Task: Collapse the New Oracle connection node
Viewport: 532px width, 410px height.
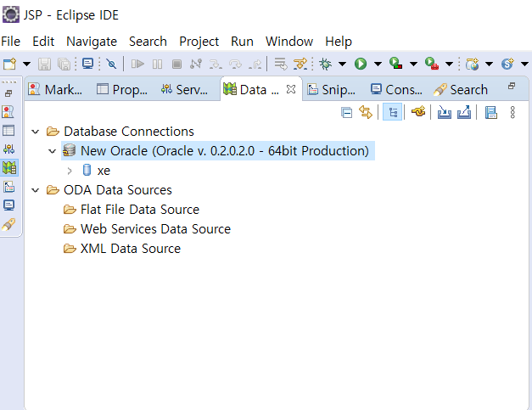Action: [52, 151]
